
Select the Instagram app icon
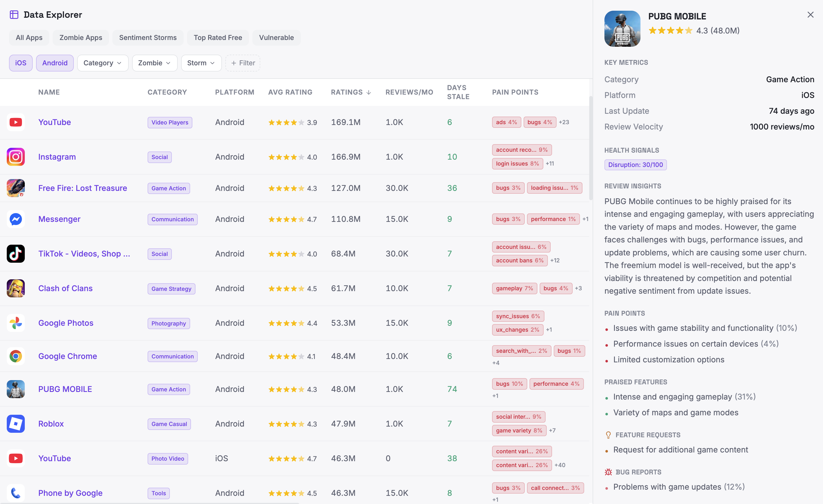15,157
